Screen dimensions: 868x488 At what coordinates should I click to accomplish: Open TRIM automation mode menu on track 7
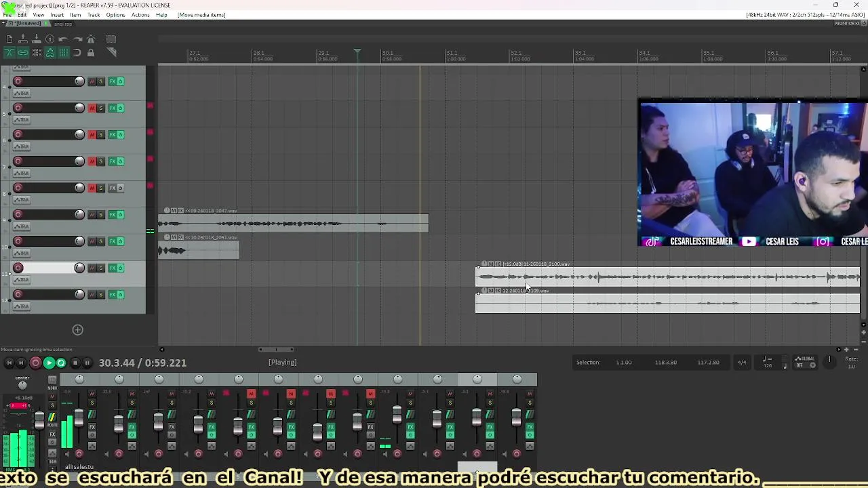(22, 173)
